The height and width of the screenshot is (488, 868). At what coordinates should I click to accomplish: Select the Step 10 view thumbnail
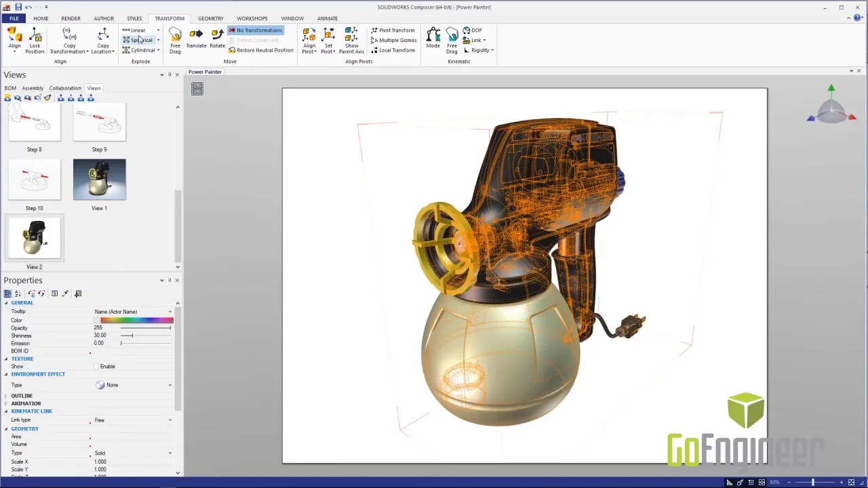coord(34,180)
